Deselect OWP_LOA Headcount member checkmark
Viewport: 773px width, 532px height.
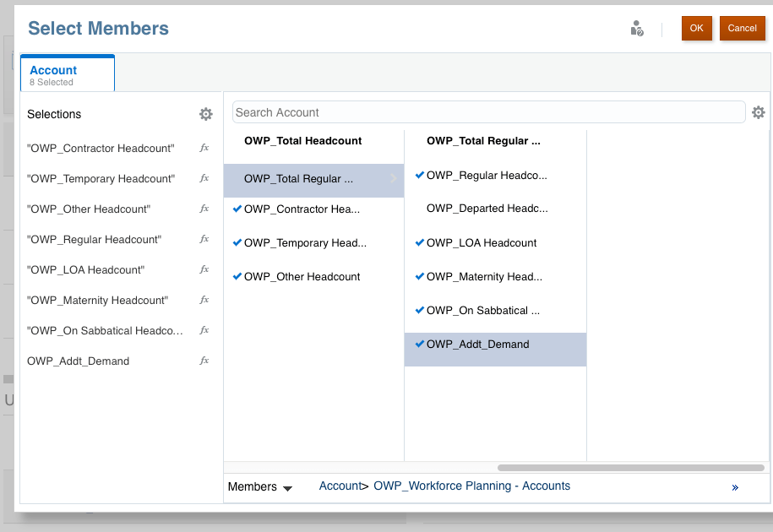click(x=420, y=243)
